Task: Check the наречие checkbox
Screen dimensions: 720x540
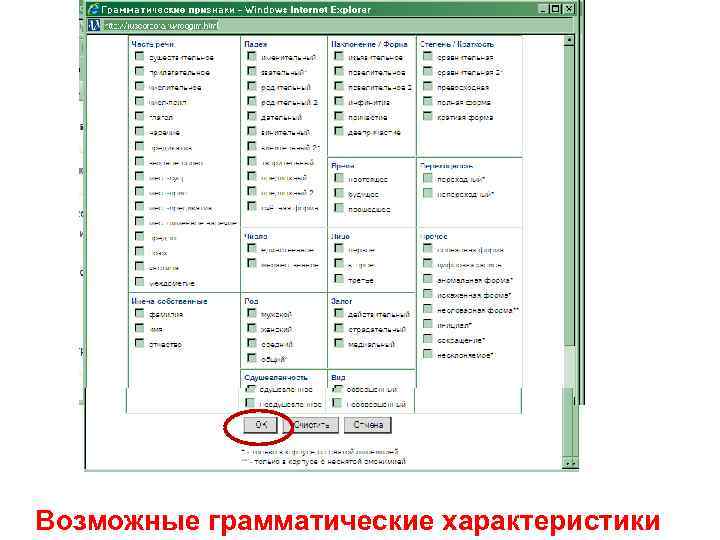Action: [140, 131]
